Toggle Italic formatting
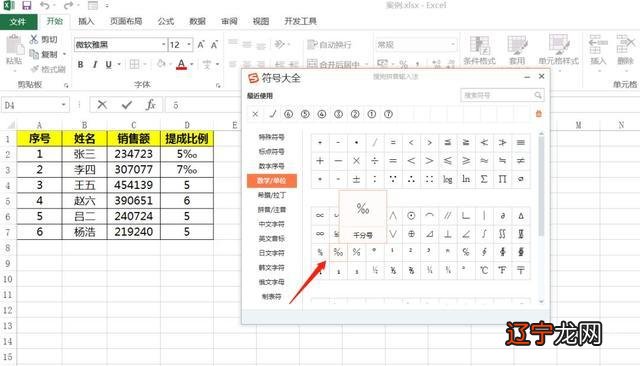The width and height of the screenshot is (640, 366). pyautogui.click(x=95, y=64)
